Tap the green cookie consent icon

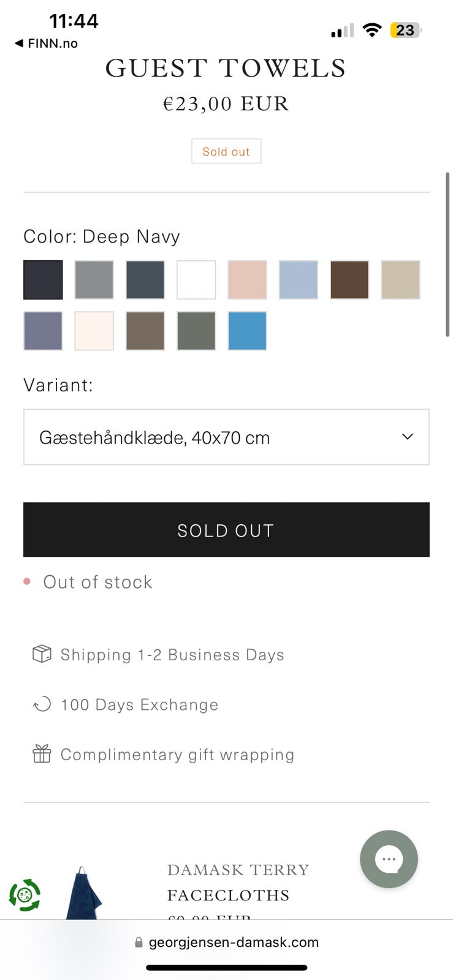point(25,895)
